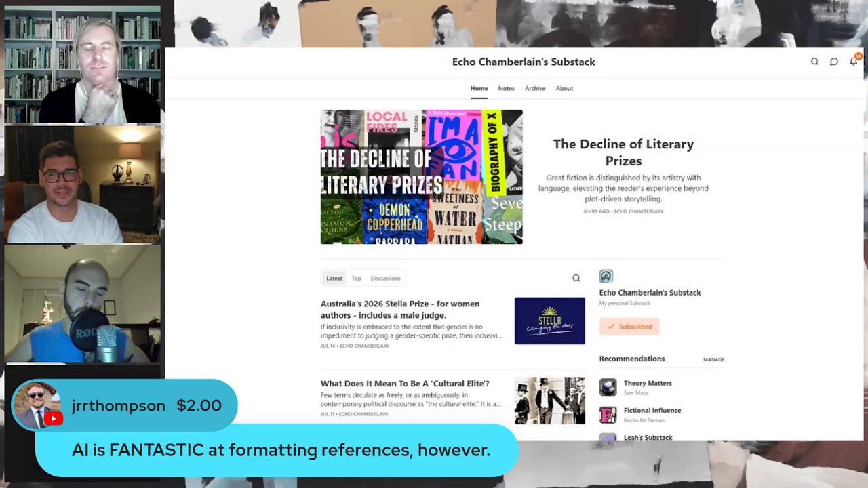Select the Top posts filter
Viewport: 868px width, 488px height.
point(356,278)
